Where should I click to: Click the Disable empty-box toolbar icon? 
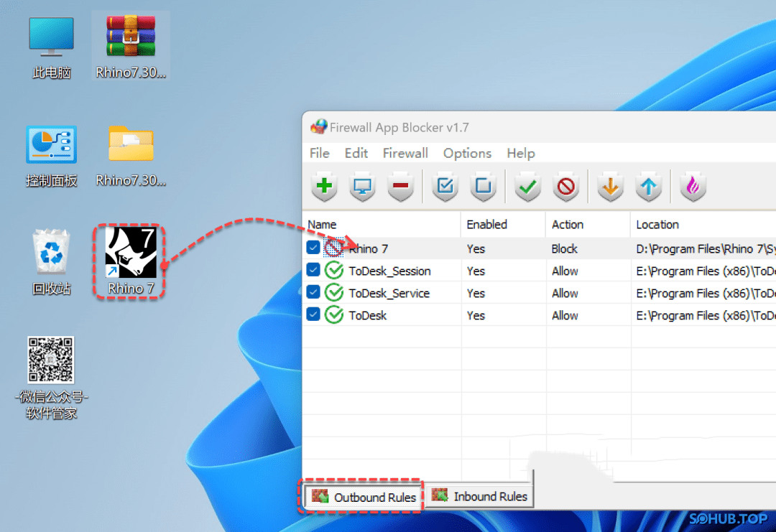pyautogui.click(x=484, y=187)
